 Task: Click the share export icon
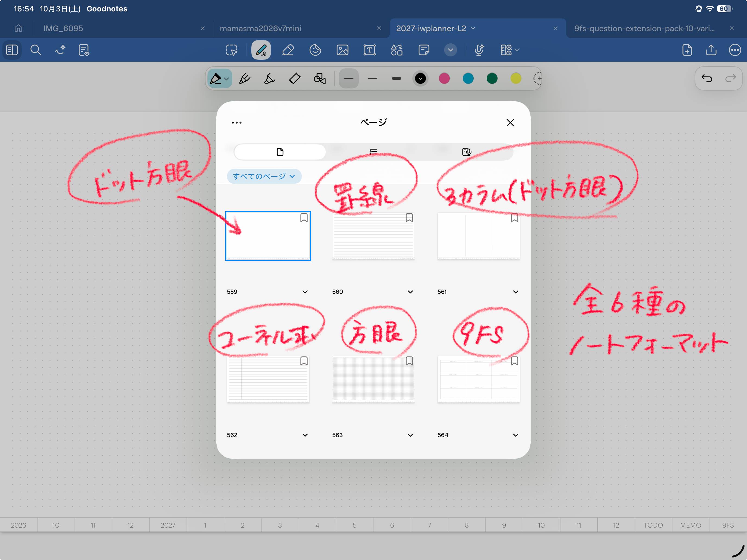[711, 50]
